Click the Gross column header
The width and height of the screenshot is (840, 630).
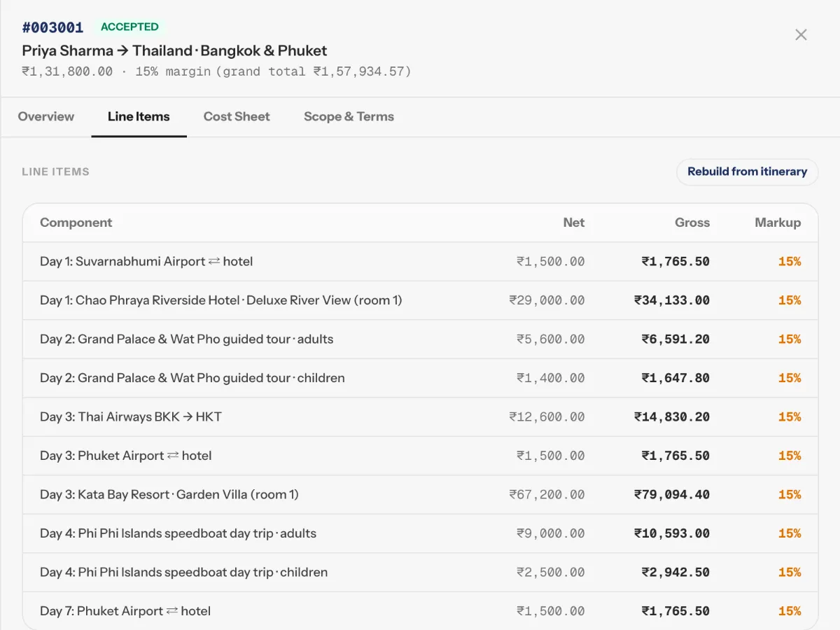coord(692,223)
